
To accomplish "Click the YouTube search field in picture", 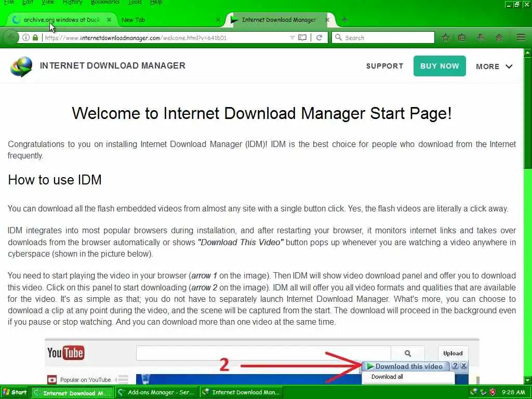I will (x=263, y=353).
